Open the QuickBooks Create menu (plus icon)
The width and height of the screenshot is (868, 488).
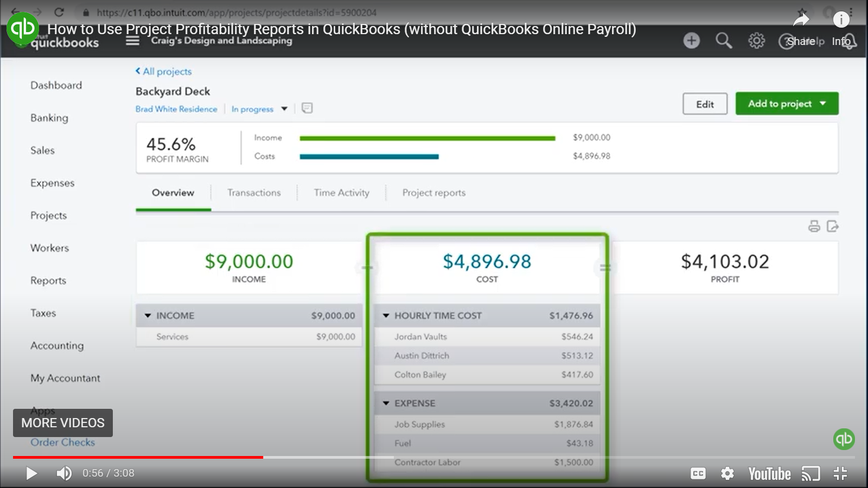tap(691, 40)
